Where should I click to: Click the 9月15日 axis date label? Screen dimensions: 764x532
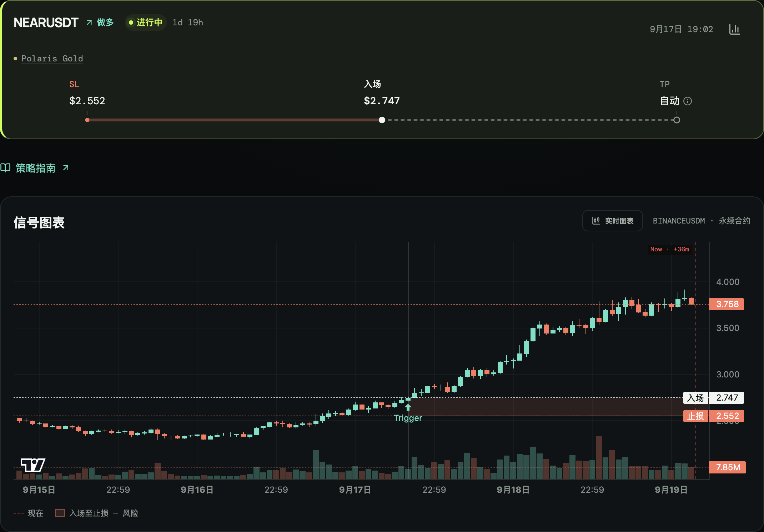[39, 490]
